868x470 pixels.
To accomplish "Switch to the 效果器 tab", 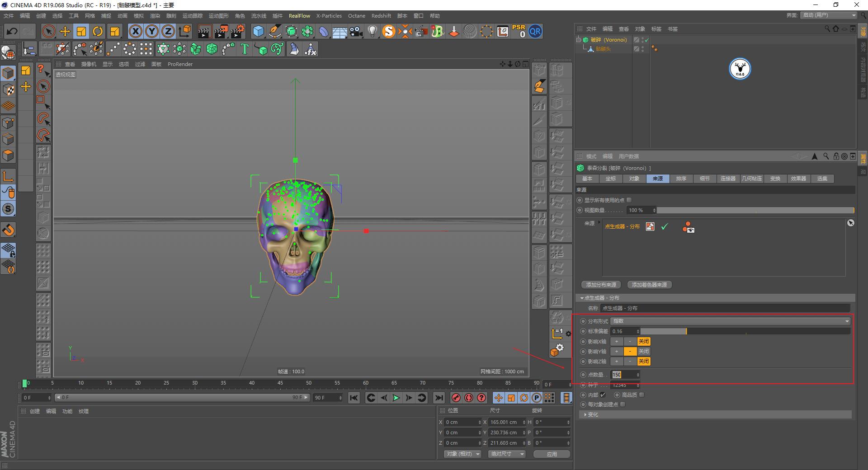I will tap(798, 179).
